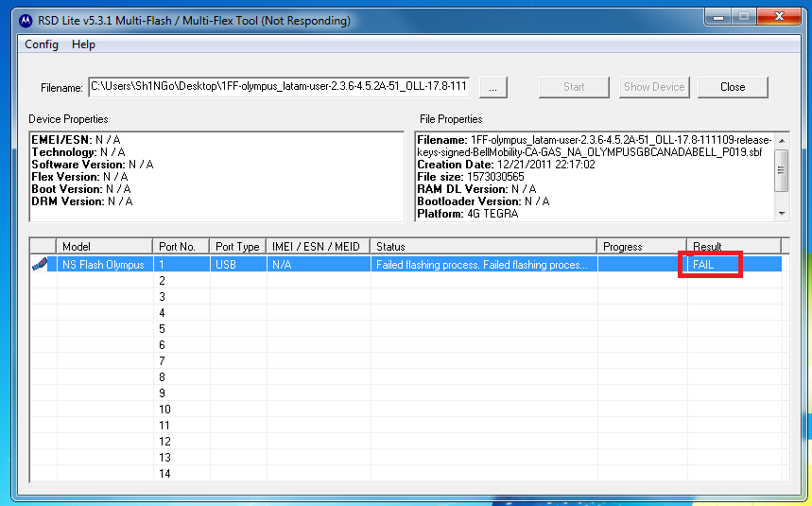The image size is (812, 506).
Task: Click the Filename path input field
Action: coord(279,86)
